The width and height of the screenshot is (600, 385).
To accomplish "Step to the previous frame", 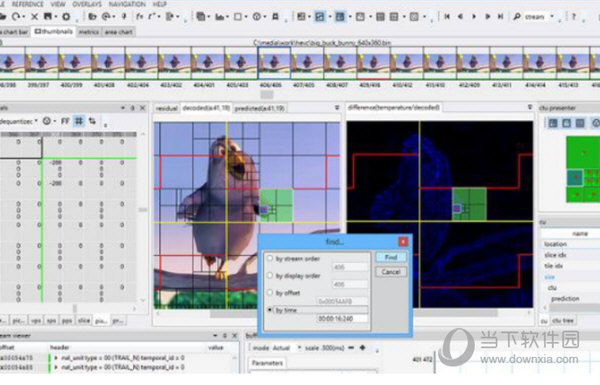I will point(460,16).
